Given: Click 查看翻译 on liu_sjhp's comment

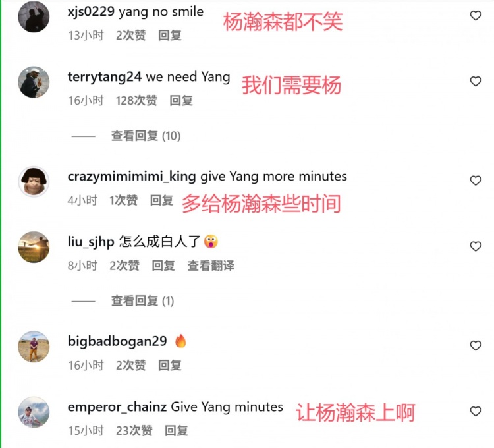Looking at the screenshot, I should [x=211, y=266].
